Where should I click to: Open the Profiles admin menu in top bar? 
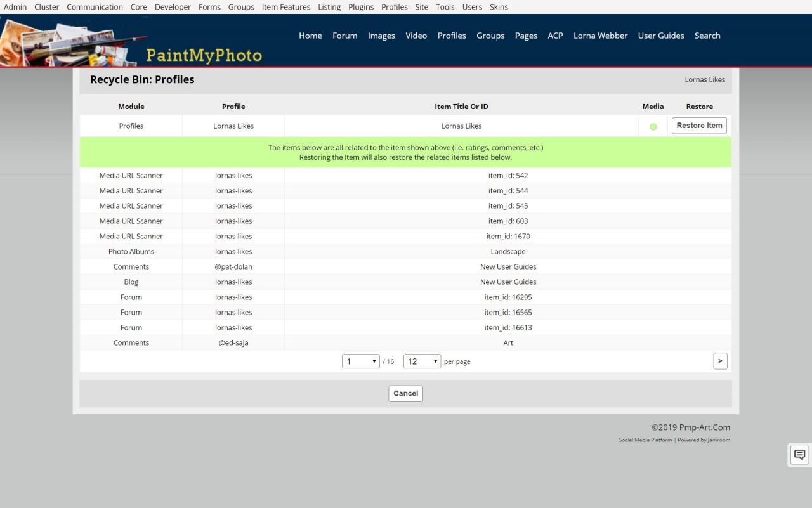coord(395,7)
